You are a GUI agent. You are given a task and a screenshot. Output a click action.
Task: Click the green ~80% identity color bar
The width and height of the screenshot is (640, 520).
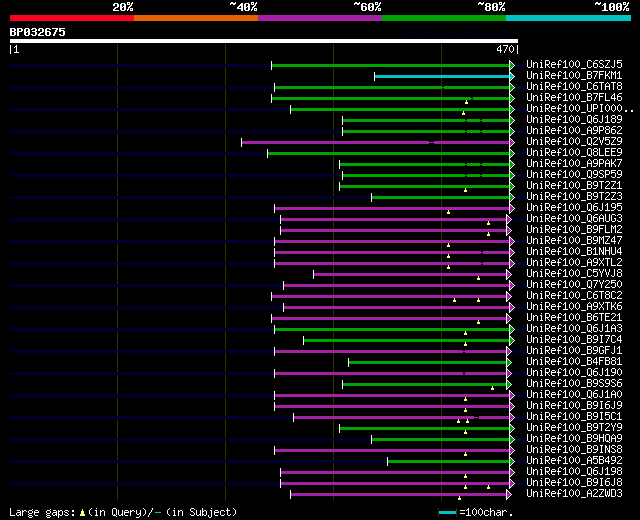(x=444, y=18)
